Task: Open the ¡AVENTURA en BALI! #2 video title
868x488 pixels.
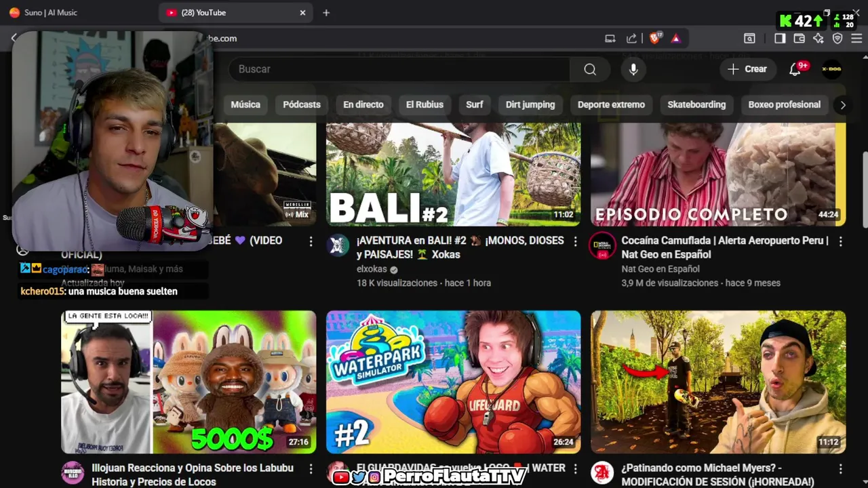Action: [x=460, y=247]
